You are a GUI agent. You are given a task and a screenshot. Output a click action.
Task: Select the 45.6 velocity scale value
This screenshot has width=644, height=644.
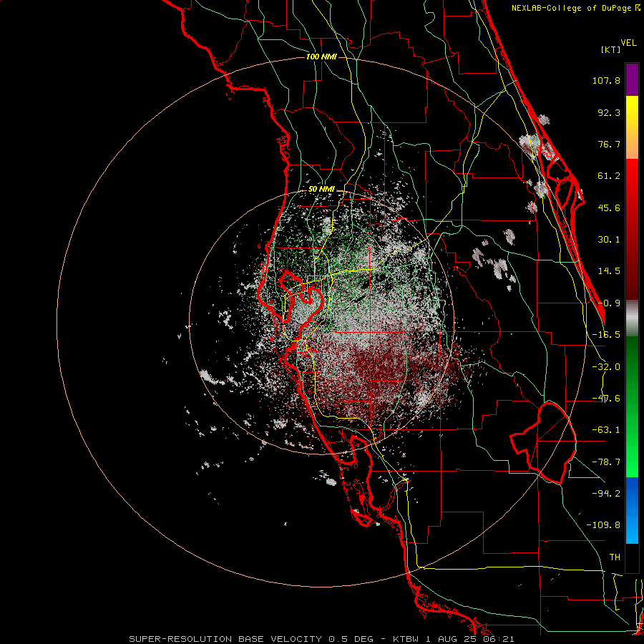coord(609,208)
